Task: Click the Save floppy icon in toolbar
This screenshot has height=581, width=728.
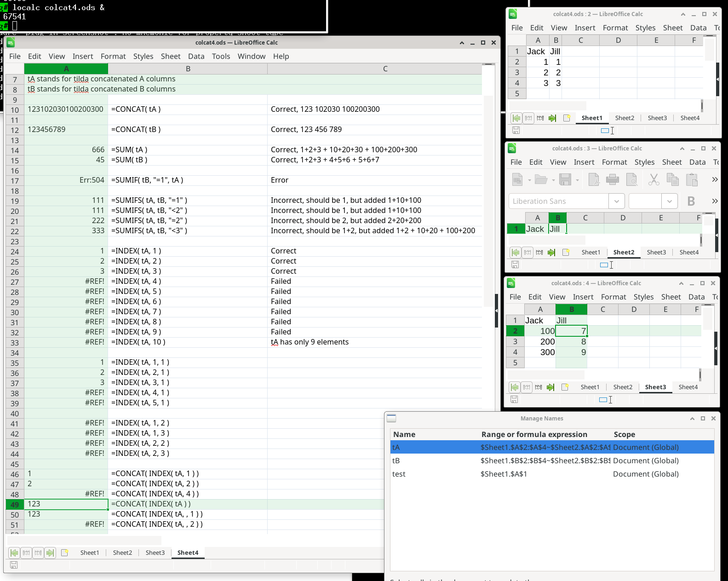Action: [565, 179]
